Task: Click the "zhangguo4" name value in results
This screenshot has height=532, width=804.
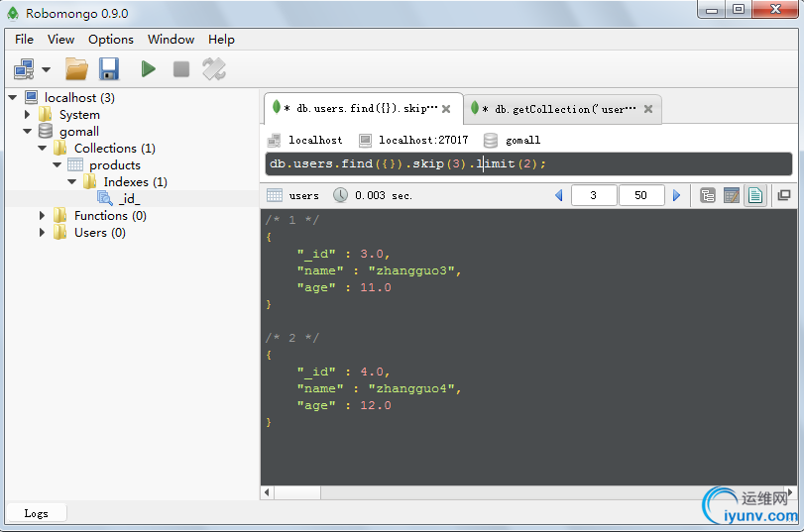Action: tap(411, 388)
